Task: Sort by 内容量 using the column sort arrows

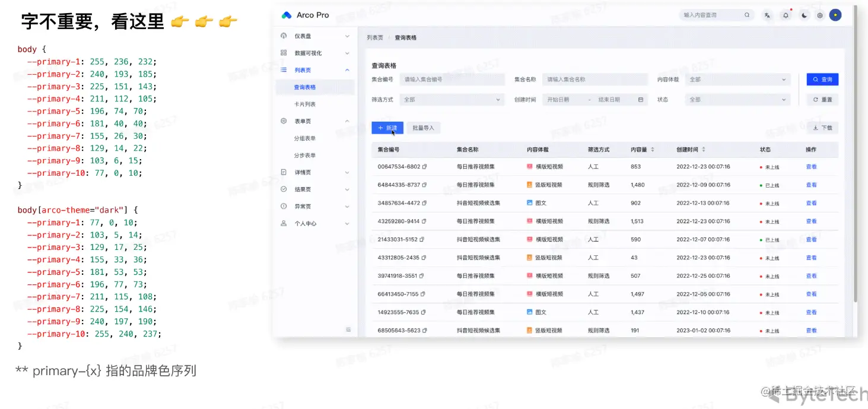Action: [x=652, y=150]
